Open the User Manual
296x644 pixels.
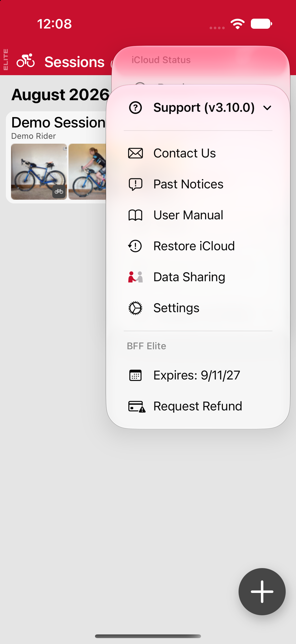(198, 215)
